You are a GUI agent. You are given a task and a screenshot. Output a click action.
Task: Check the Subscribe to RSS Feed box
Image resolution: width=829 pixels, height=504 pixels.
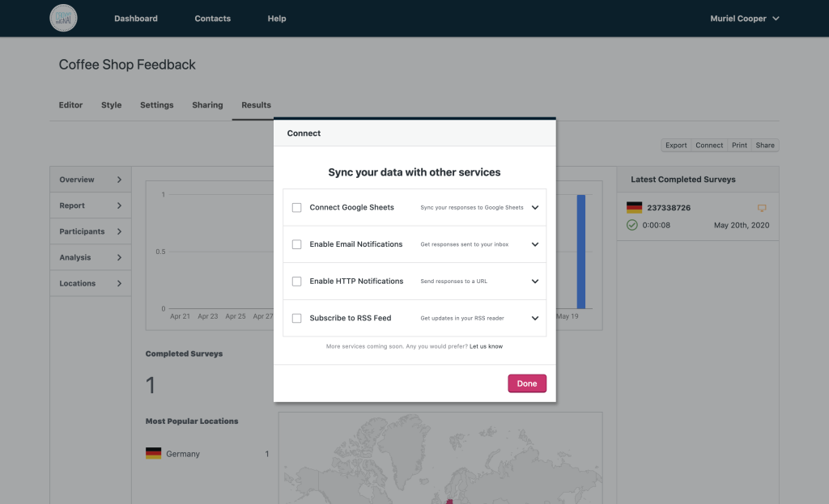tap(297, 319)
